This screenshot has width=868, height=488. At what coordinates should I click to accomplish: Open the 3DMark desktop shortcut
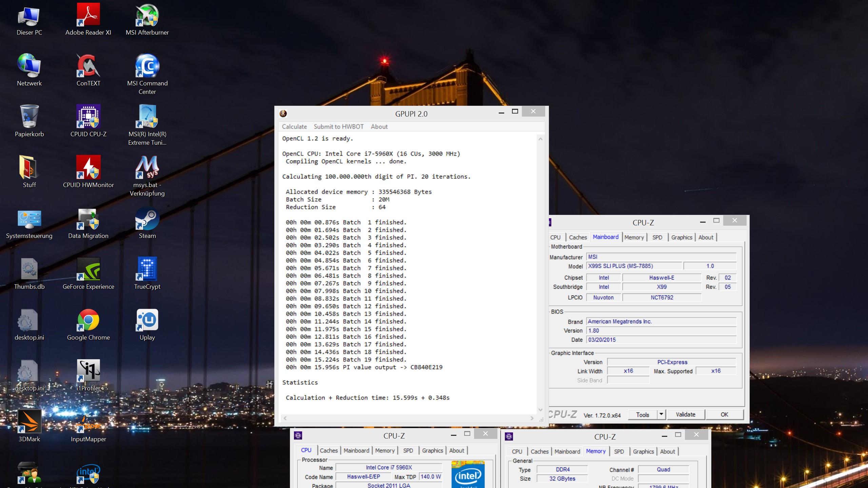(29, 426)
